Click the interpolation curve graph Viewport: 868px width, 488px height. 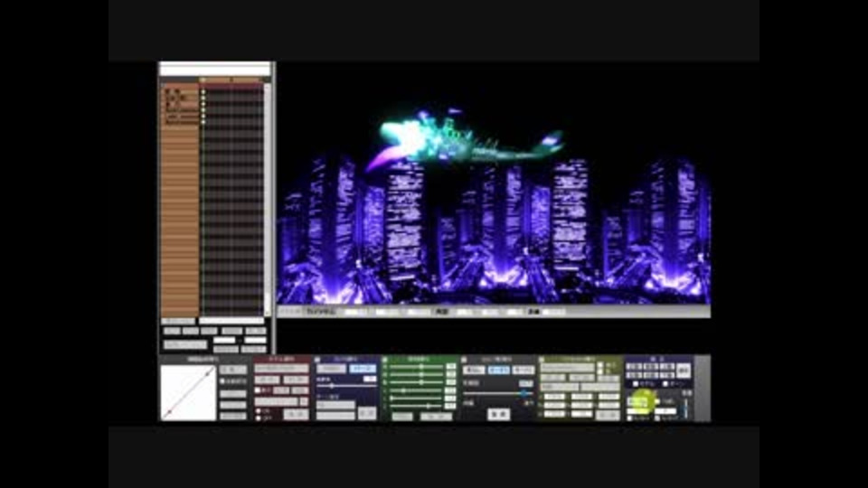[188, 393]
